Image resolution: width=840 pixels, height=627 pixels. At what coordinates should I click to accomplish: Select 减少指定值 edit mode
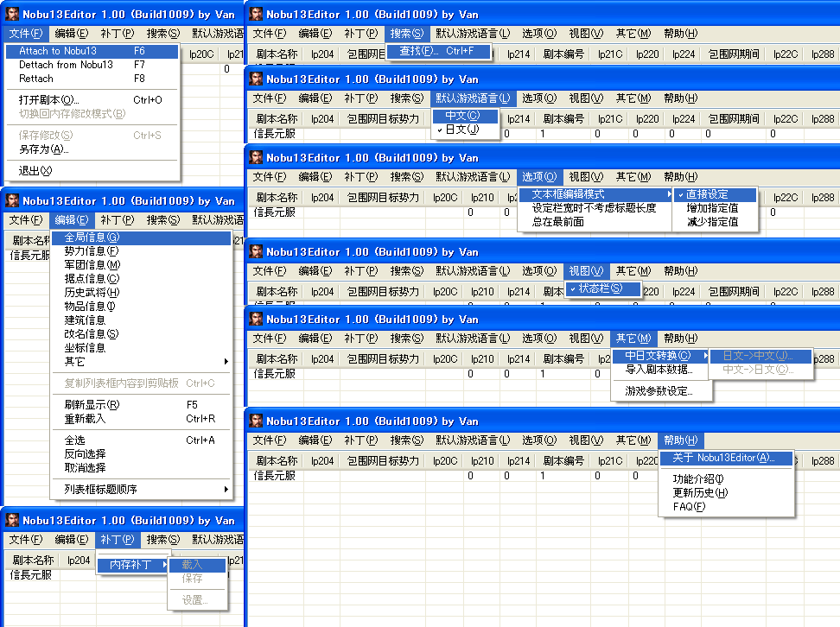coord(716,222)
